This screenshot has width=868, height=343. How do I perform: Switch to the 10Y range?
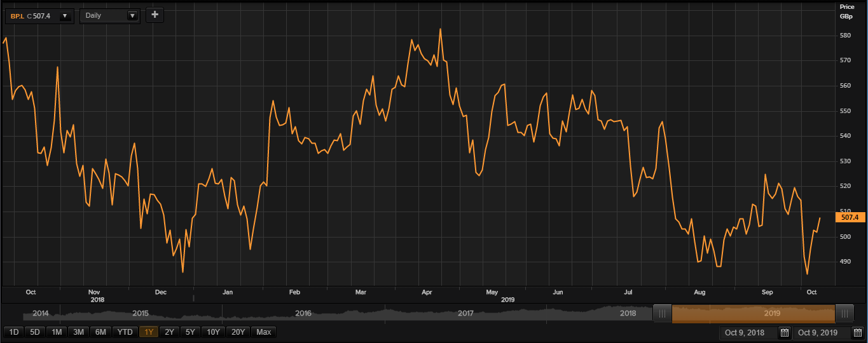coord(214,332)
